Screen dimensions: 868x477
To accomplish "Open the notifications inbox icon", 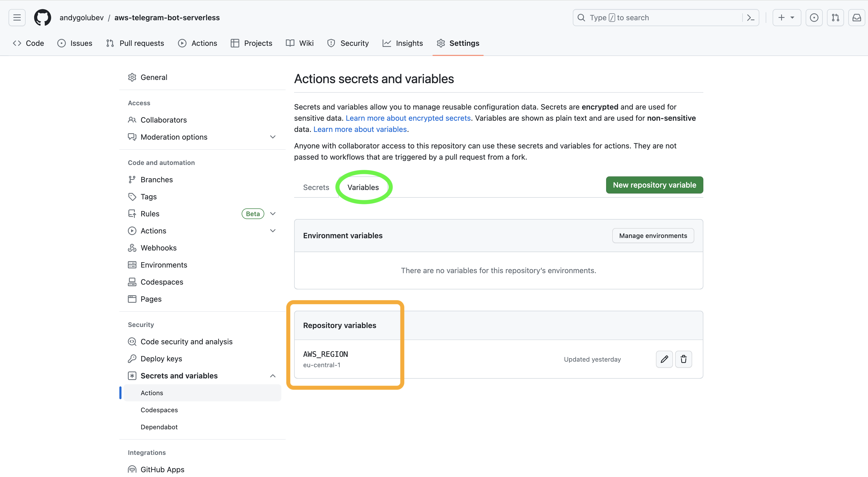I will (857, 18).
